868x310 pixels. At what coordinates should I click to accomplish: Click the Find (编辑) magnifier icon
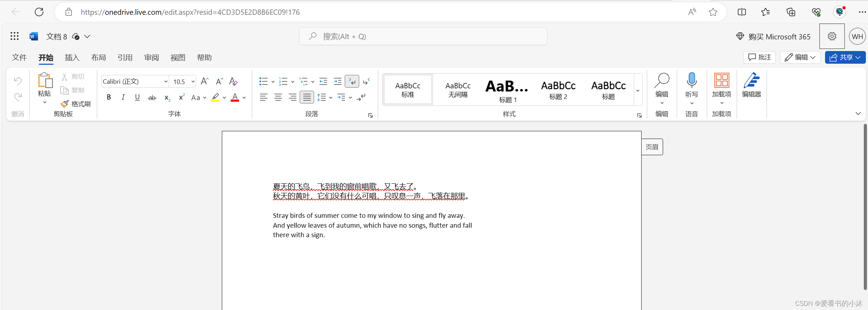[x=662, y=81]
